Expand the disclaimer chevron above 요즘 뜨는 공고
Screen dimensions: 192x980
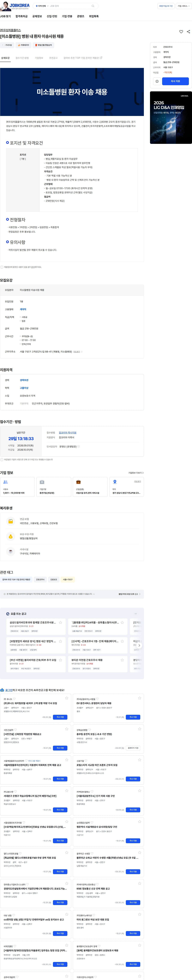coord(94,594)
